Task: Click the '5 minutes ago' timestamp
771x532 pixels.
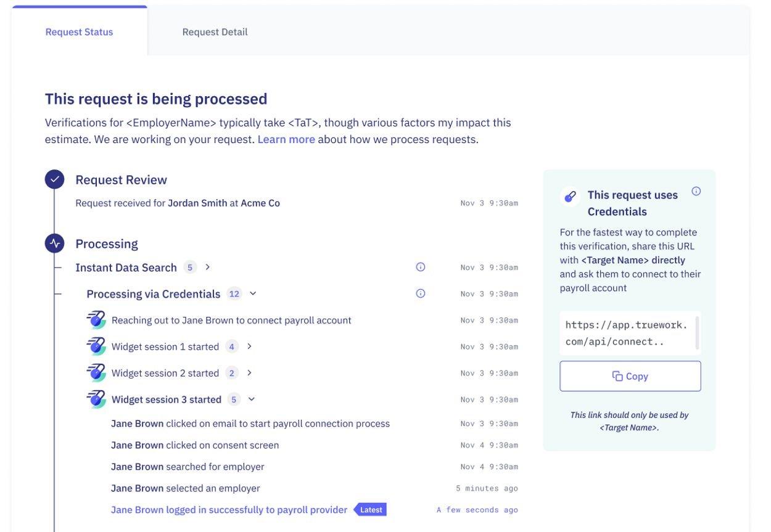Action: [x=487, y=488]
